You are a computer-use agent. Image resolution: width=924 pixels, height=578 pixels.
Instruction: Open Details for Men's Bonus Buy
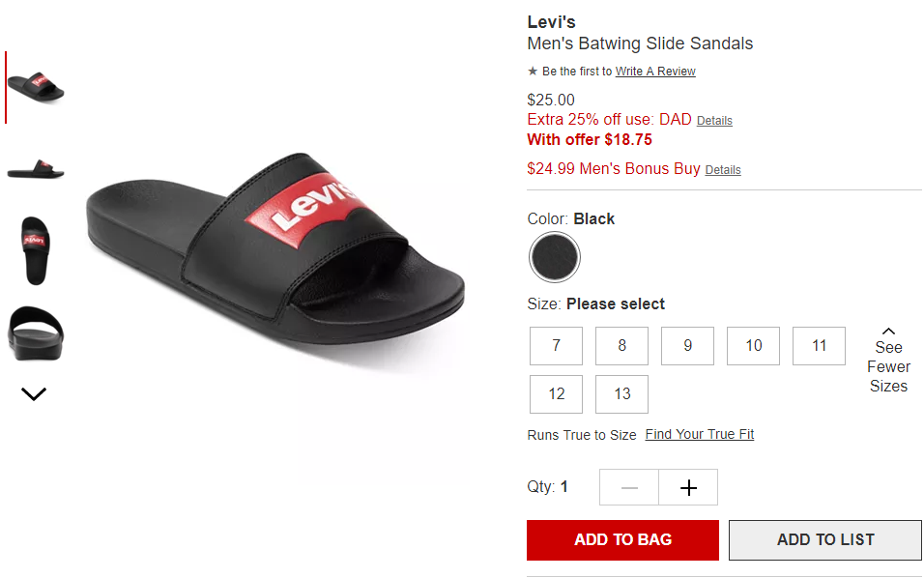coord(723,170)
